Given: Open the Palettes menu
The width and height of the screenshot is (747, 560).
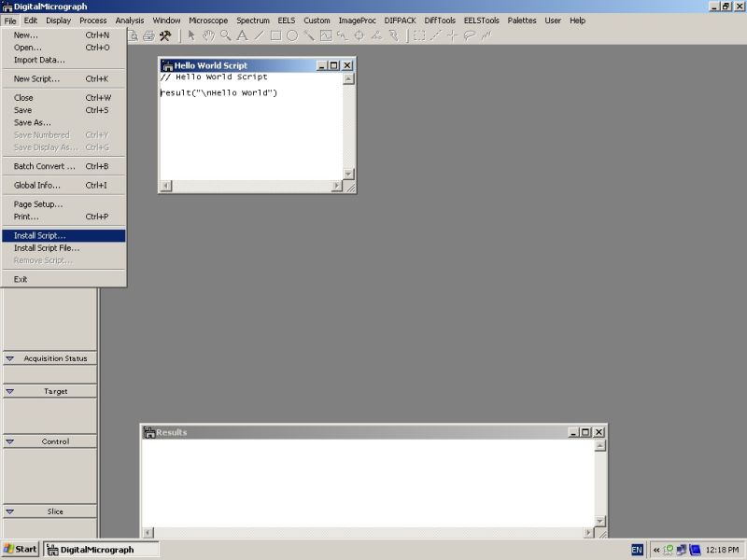Looking at the screenshot, I should pyautogui.click(x=521, y=20).
